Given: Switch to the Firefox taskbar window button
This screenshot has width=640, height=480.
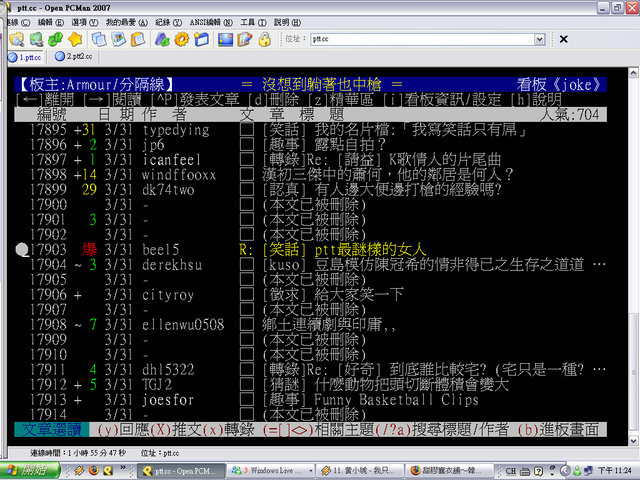Looking at the screenshot, I should pos(450,471).
